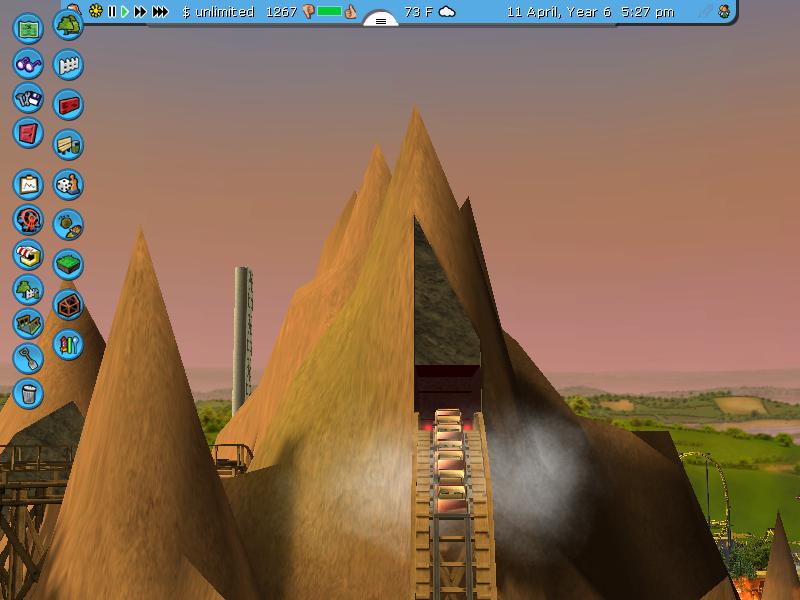Open the fireworks and utensils icon
Image resolution: width=800 pixels, height=600 pixels.
68,344
